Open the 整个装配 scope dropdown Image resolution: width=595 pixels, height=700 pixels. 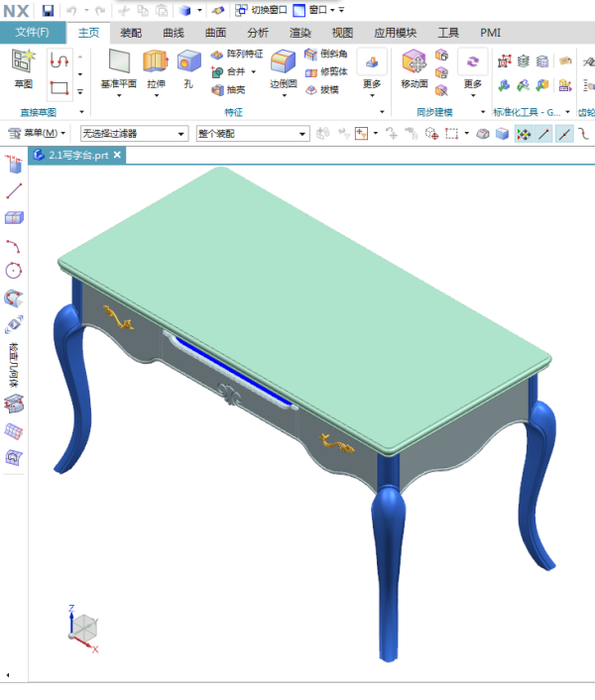252,133
